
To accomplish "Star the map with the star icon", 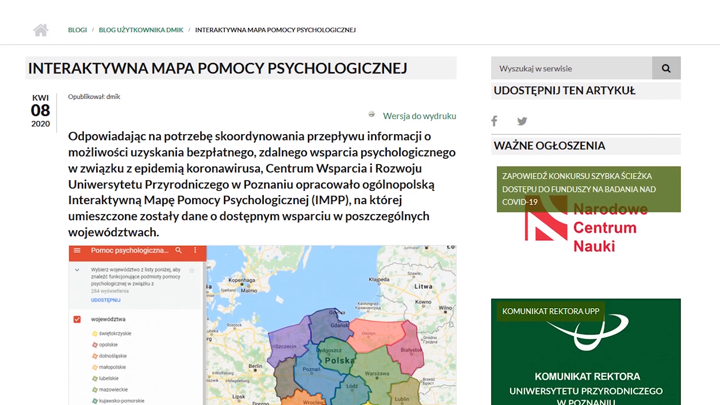I will pos(191,270).
